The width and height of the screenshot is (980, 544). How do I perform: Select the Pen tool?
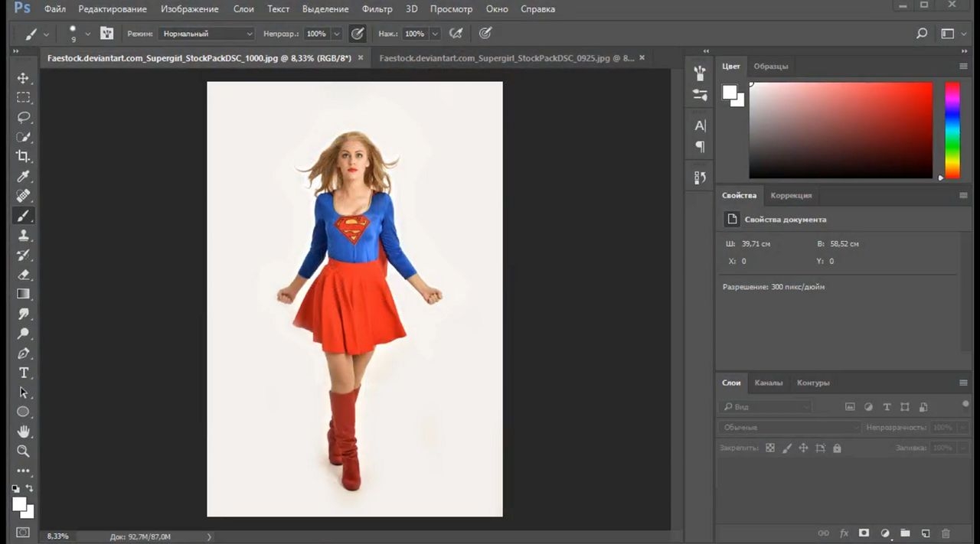23,353
